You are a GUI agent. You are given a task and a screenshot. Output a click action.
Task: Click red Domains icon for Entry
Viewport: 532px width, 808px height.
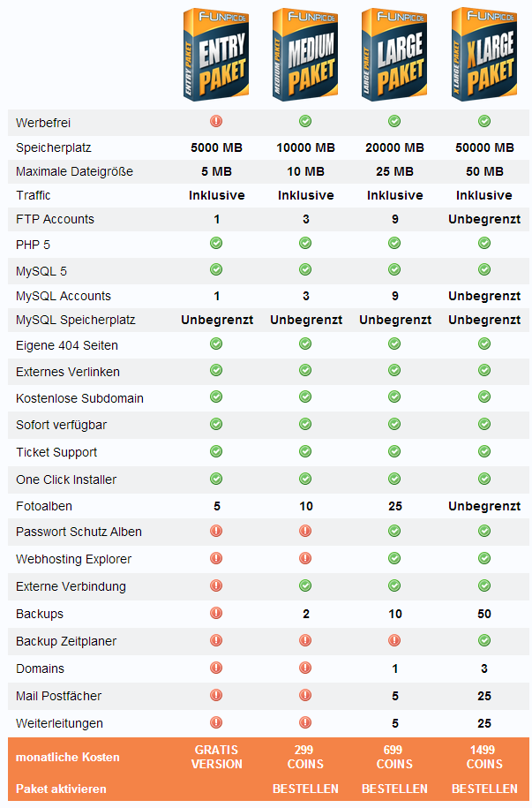[216, 668]
